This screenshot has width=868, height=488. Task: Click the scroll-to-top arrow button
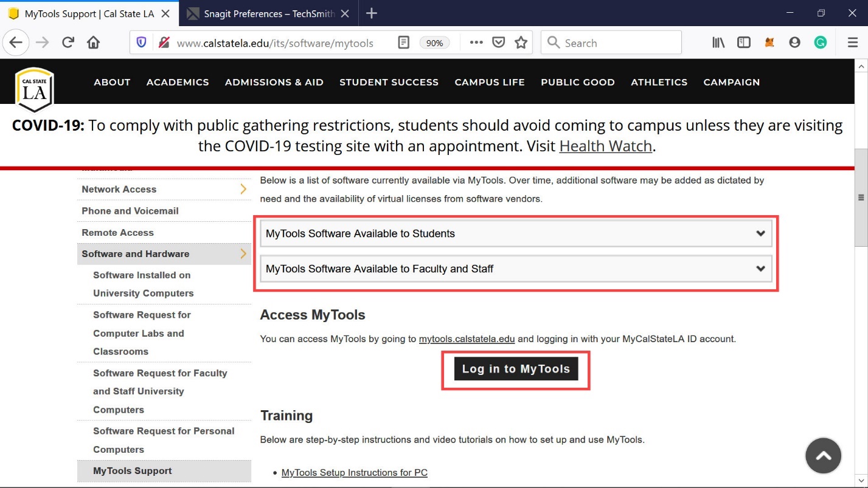[823, 455]
